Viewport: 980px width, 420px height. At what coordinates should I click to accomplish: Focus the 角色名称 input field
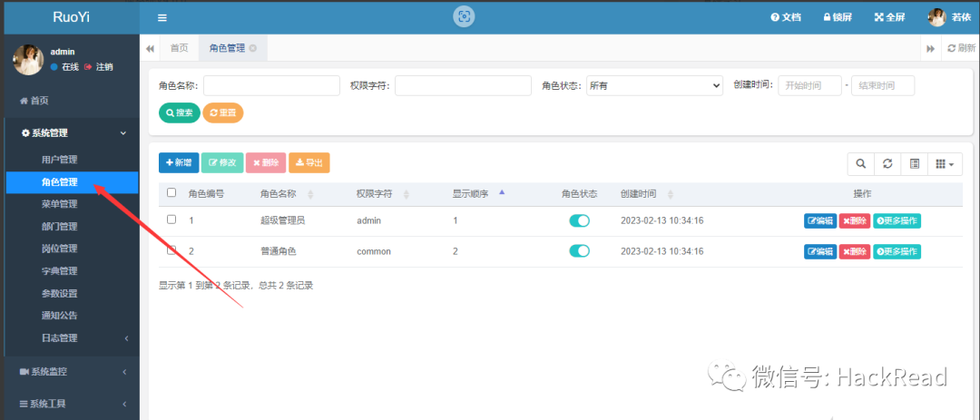click(271, 85)
